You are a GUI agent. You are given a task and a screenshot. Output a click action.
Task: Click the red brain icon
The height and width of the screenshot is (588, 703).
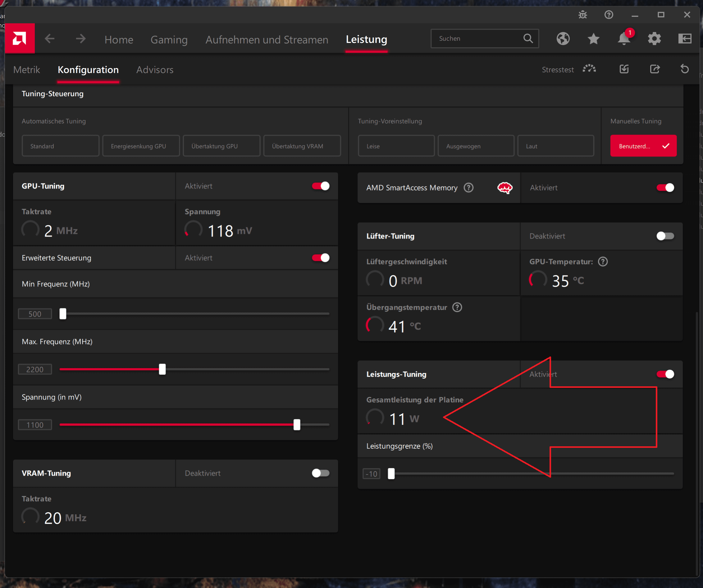pyautogui.click(x=505, y=188)
